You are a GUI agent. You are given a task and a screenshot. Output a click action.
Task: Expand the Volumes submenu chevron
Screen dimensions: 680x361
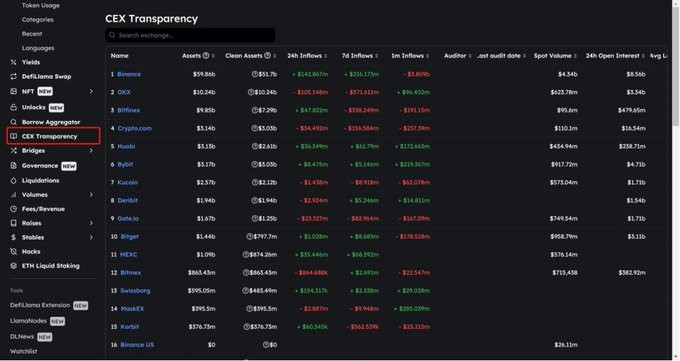pyautogui.click(x=91, y=194)
